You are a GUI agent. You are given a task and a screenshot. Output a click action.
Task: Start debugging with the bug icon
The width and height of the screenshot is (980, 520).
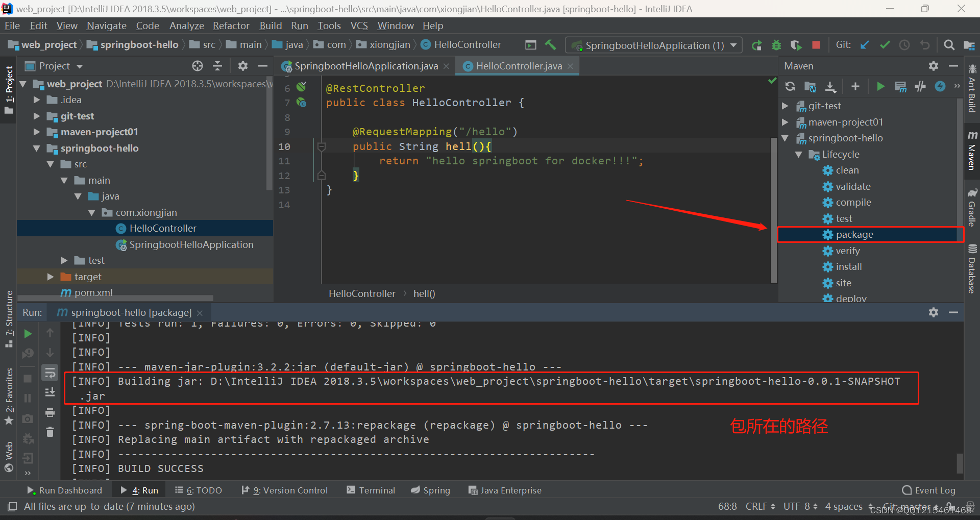(x=776, y=45)
